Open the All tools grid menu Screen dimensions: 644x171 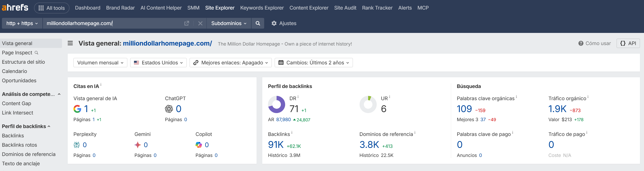(x=52, y=8)
